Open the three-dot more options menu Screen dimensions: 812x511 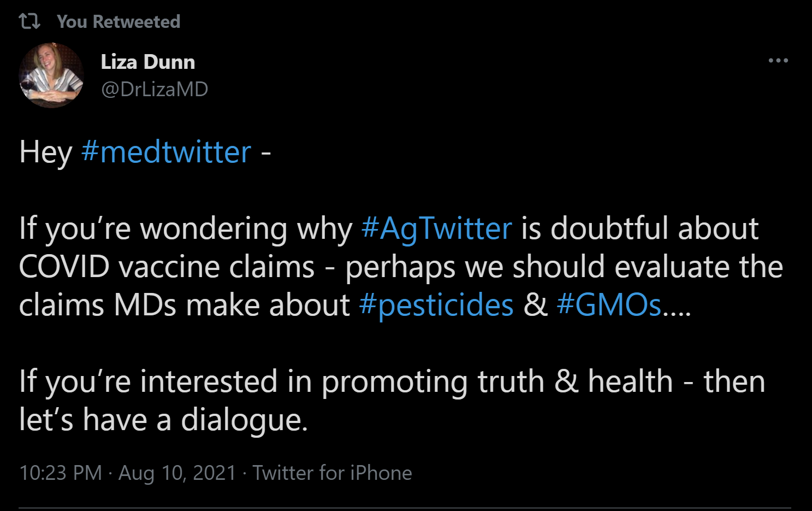[x=778, y=60]
